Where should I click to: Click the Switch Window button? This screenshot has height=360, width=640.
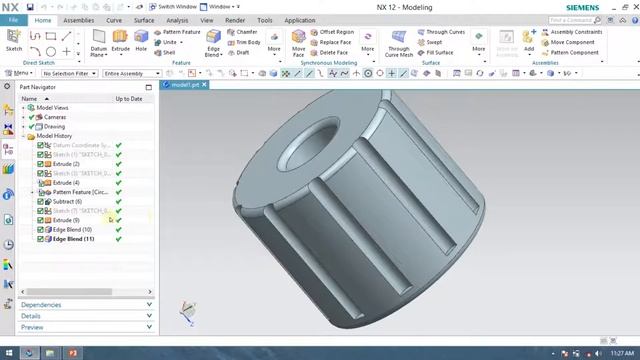click(x=172, y=7)
